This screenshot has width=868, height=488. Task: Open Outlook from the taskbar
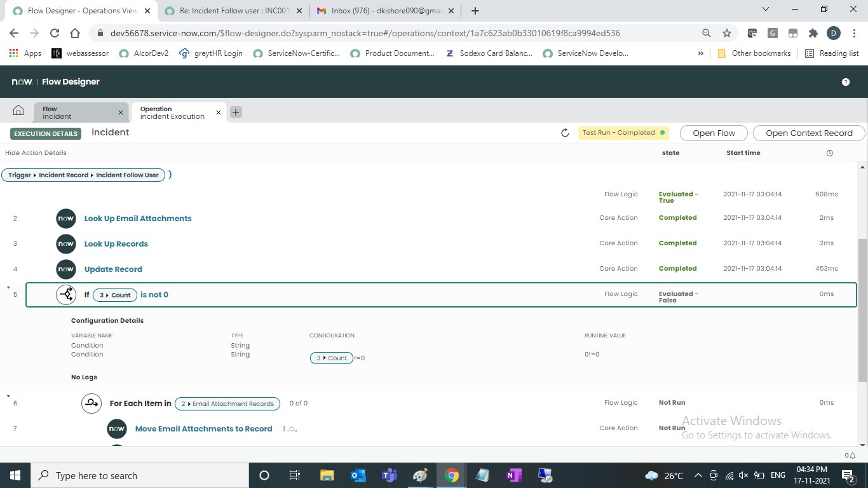pos(358,475)
